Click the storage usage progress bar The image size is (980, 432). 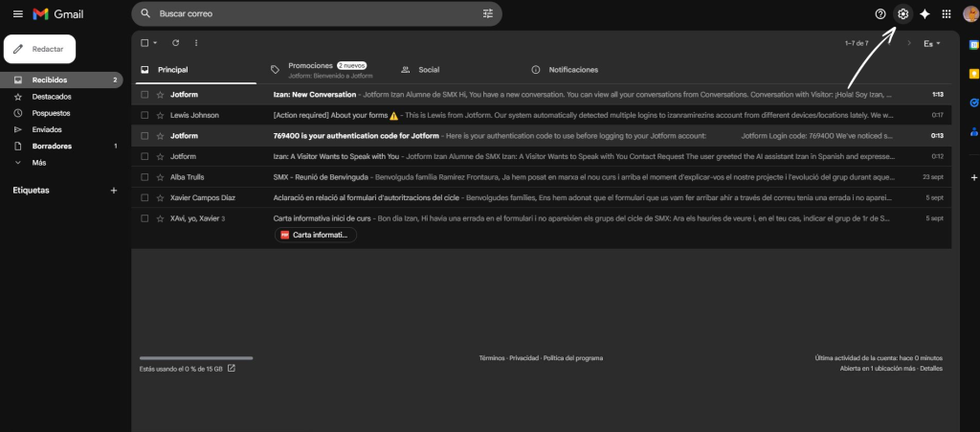(196, 357)
